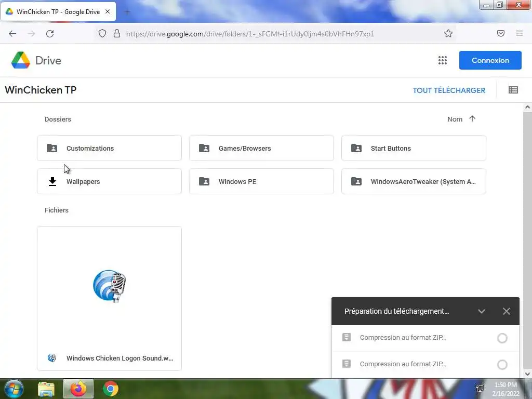Click the Dossiers section heading
The image size is (532, 399).
point(58,119)
